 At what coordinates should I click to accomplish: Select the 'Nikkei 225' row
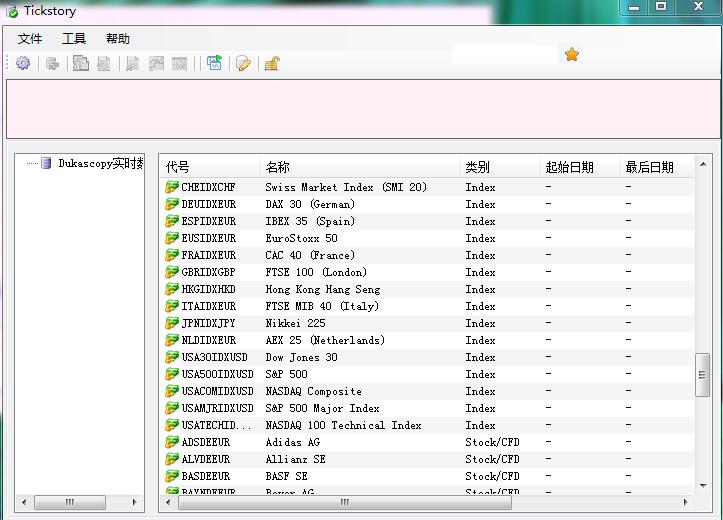coord(427,323)
